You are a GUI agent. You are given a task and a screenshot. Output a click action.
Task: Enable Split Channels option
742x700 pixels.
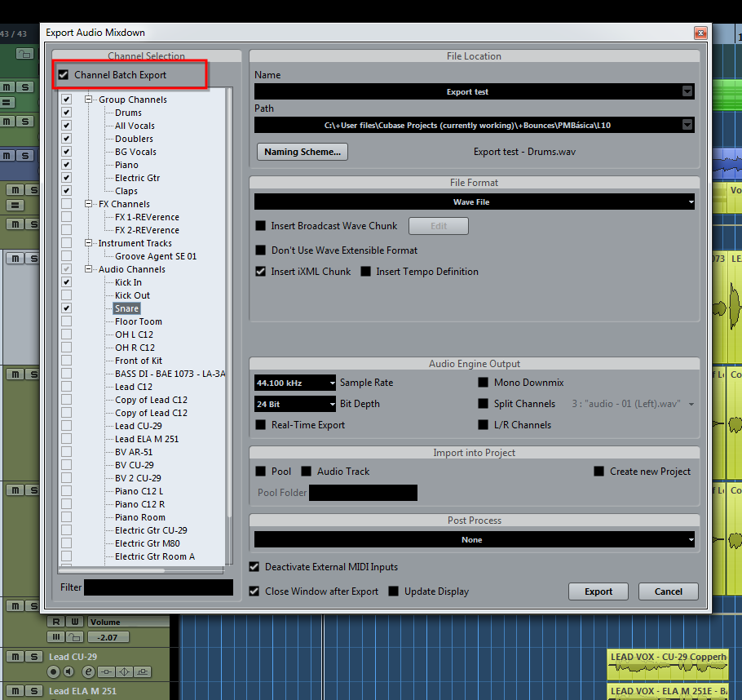click(483, 404)
